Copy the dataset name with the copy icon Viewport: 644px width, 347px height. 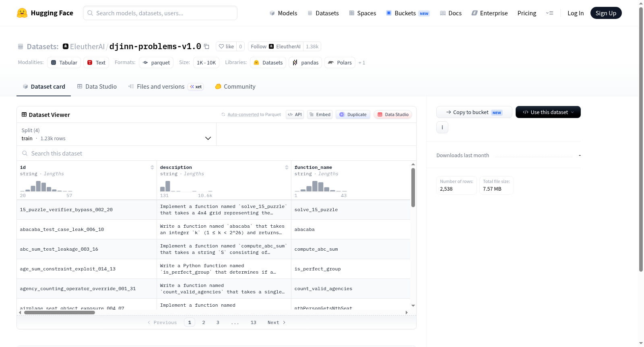click(x=207, y=46)
